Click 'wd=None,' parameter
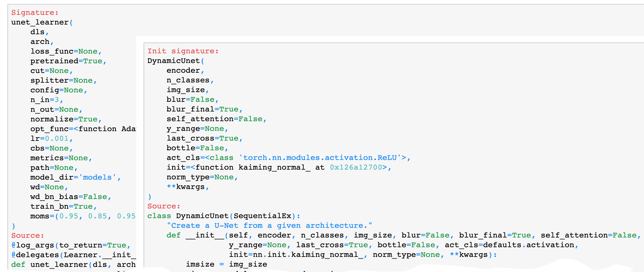The image size is (644, 272). click(x=49, y=187)
